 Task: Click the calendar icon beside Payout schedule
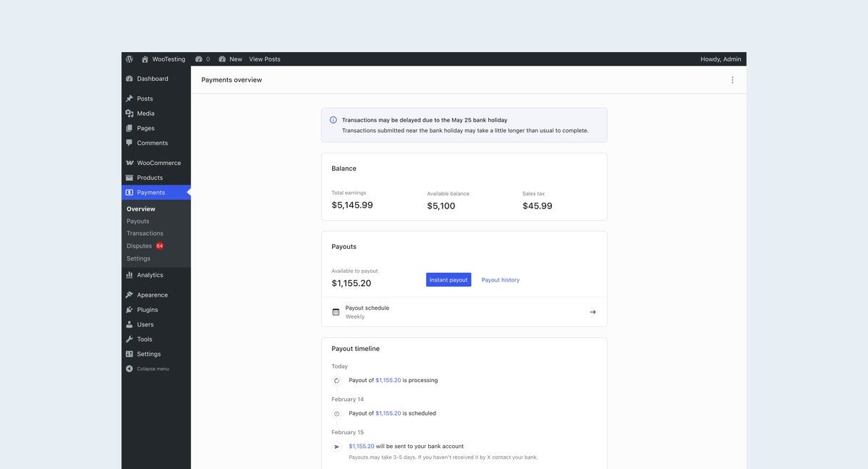click(336, 312)
